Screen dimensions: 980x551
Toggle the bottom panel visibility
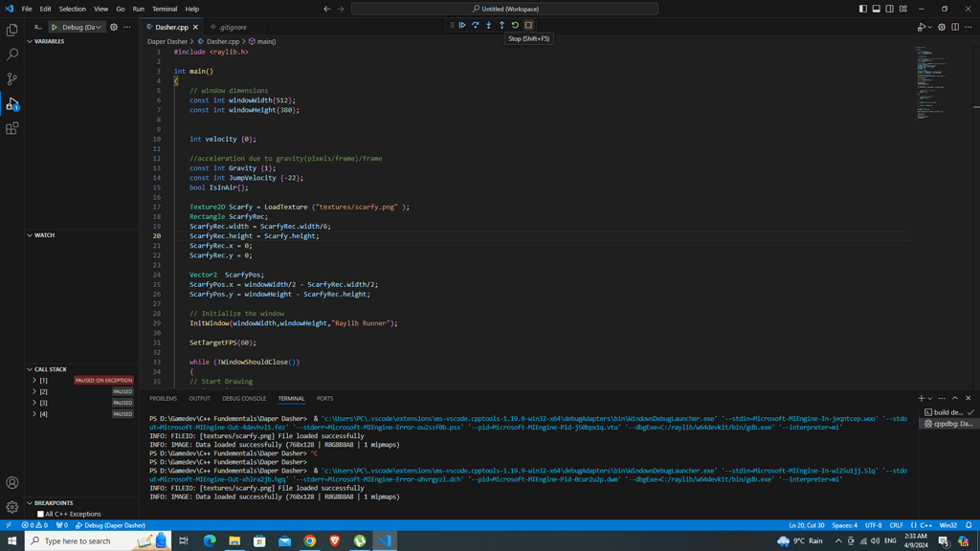click(x=876, y=9)
